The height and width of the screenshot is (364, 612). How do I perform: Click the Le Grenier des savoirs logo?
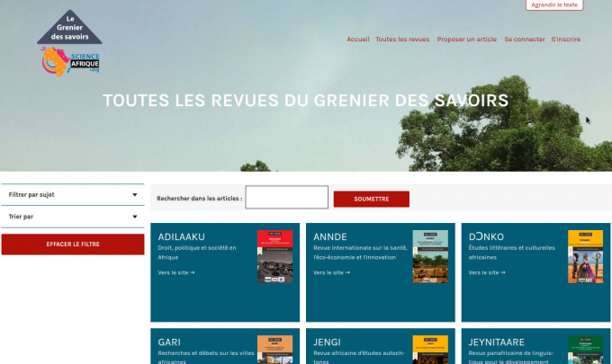pyautogui.click(x=69, y=27)
